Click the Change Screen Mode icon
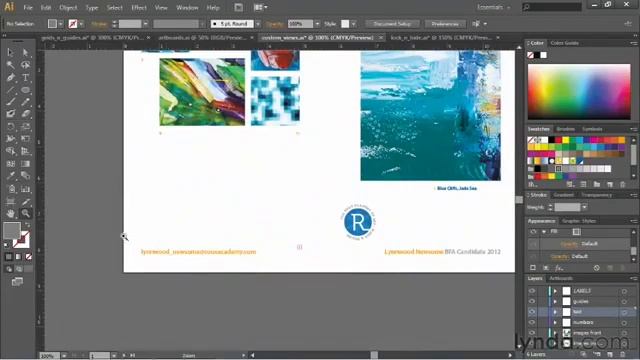 pyautogui.click(x=17, y=282)
